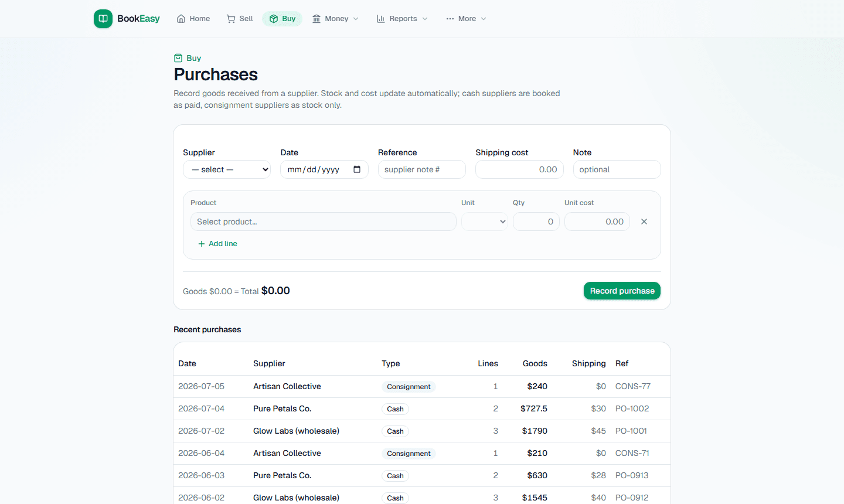The image size is (844, 504).
Task: Click the Total $0.00 amount
Action: tap(275, 291)
